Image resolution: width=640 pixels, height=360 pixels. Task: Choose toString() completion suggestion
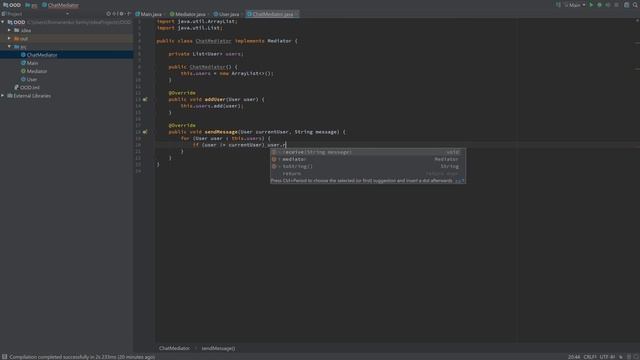367,166
